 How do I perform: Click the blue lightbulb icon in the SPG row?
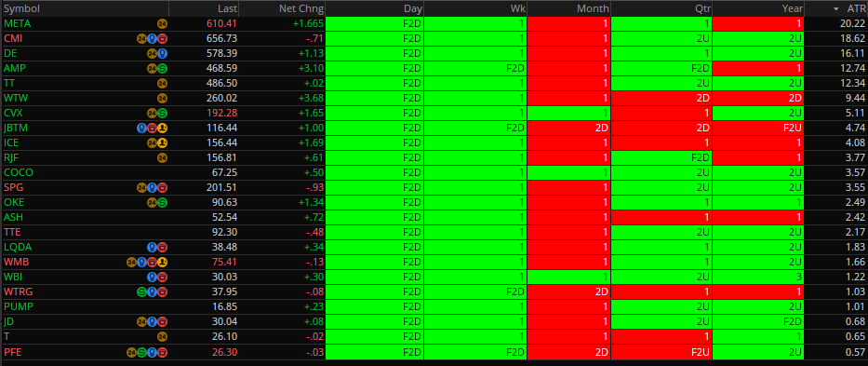tap(153, 187)
